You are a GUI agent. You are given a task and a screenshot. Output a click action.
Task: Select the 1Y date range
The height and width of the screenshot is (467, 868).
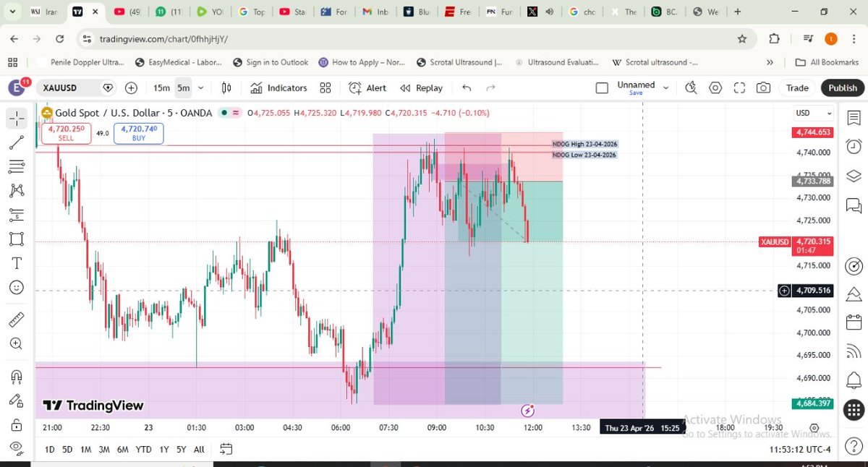[163, 450]
